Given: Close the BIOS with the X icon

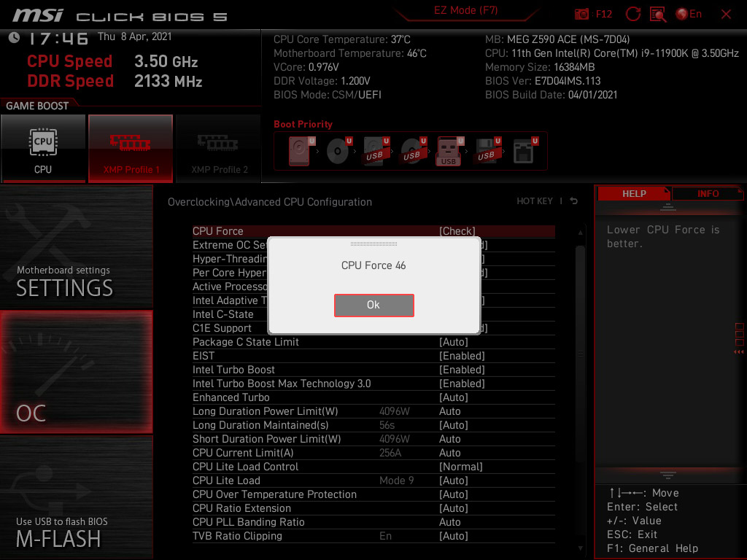Looking at the screenshot, I should (726, 15).
